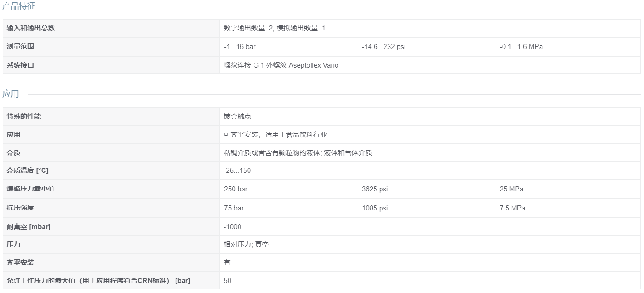Click the 应用 section heading
Viewport: 644px width, 293px height.
click(10, 94)
